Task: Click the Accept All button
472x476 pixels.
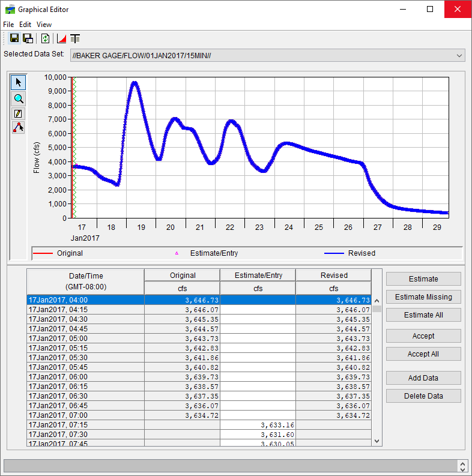Action: (423, 354)
